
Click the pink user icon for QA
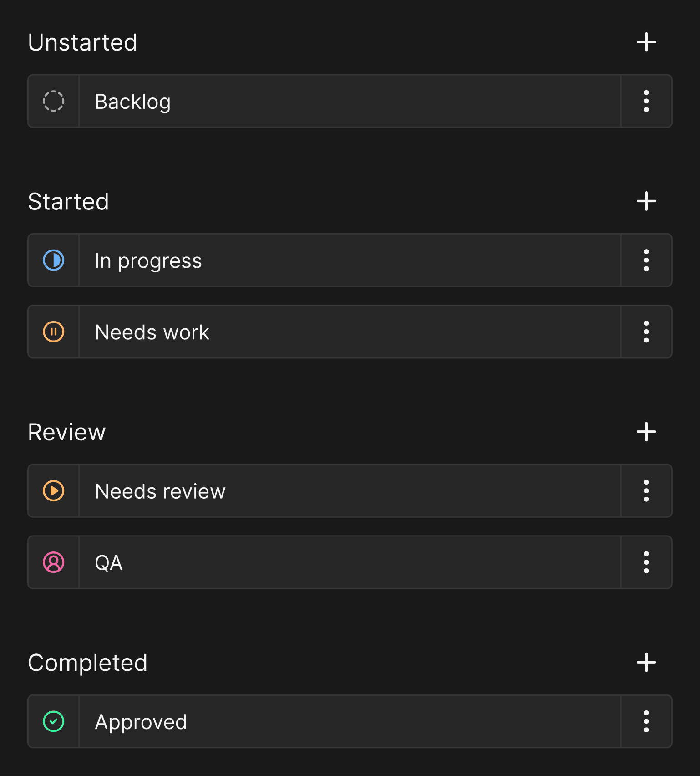(x=54, y=562)
